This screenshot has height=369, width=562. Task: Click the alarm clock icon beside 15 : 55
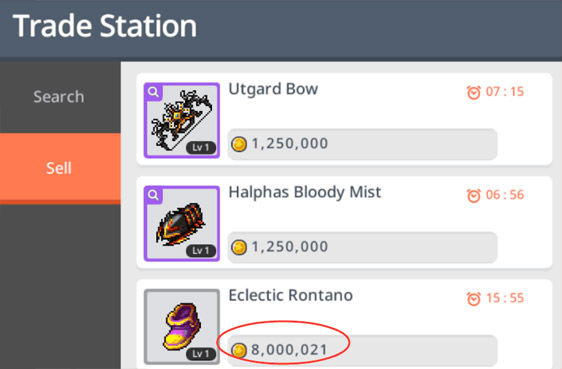click(x=473, y=298)
